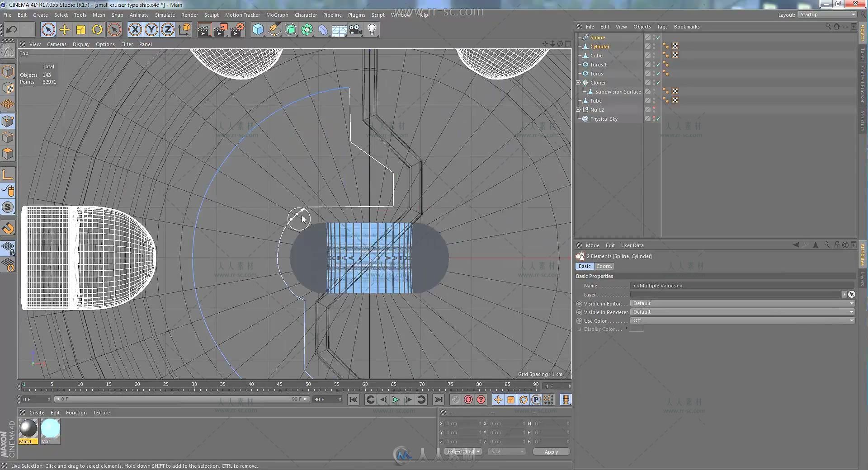
Task: Open Edit Render Settings
Action: coord(237,30)
